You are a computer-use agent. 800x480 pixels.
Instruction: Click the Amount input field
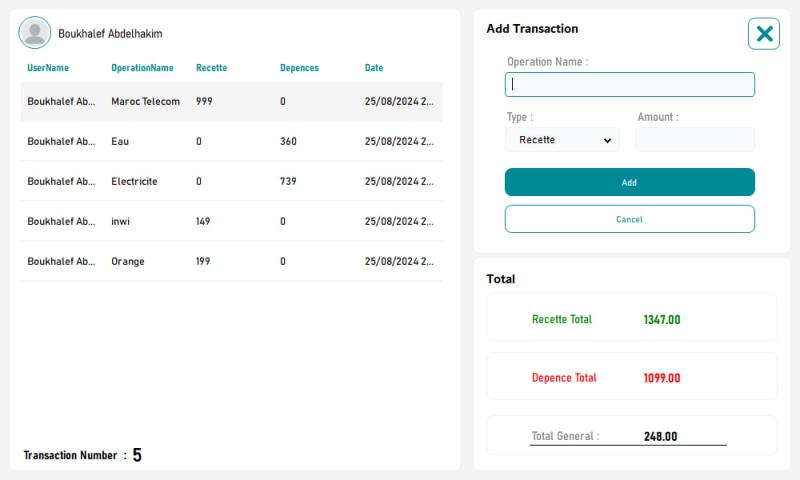click(x=695, y=140)
